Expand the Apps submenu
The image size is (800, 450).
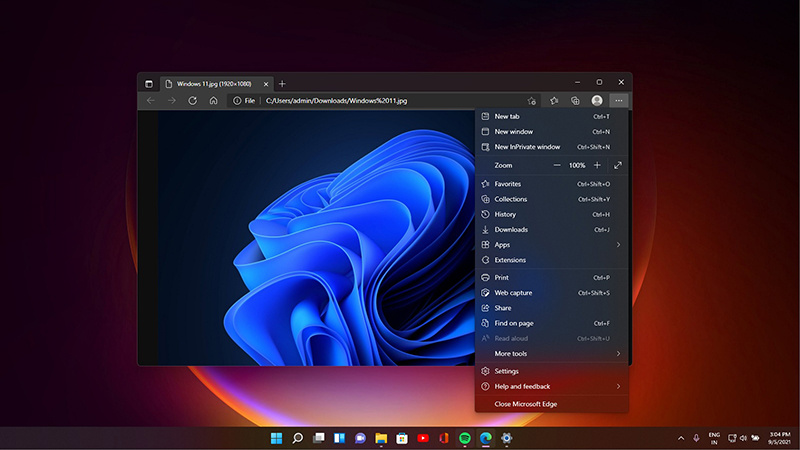point(552,245)
